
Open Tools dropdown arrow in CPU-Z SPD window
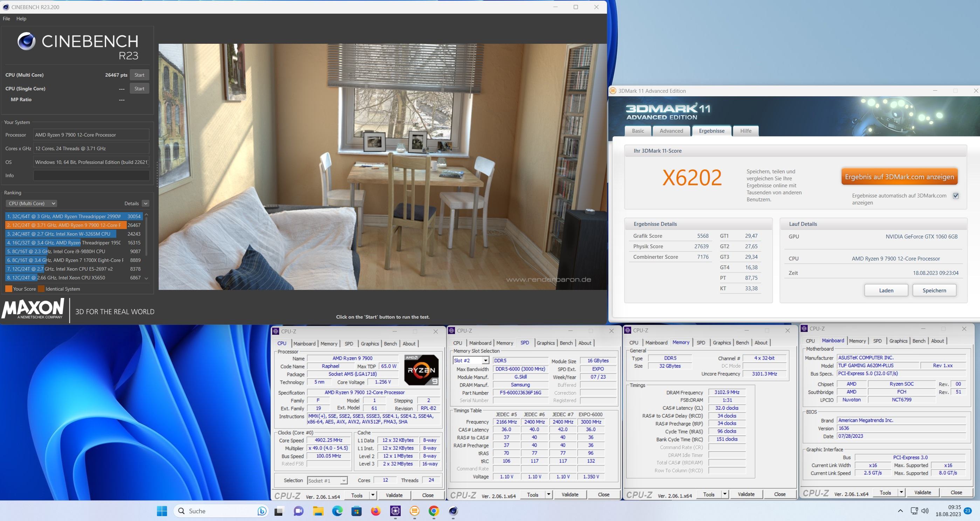(548, 494)
